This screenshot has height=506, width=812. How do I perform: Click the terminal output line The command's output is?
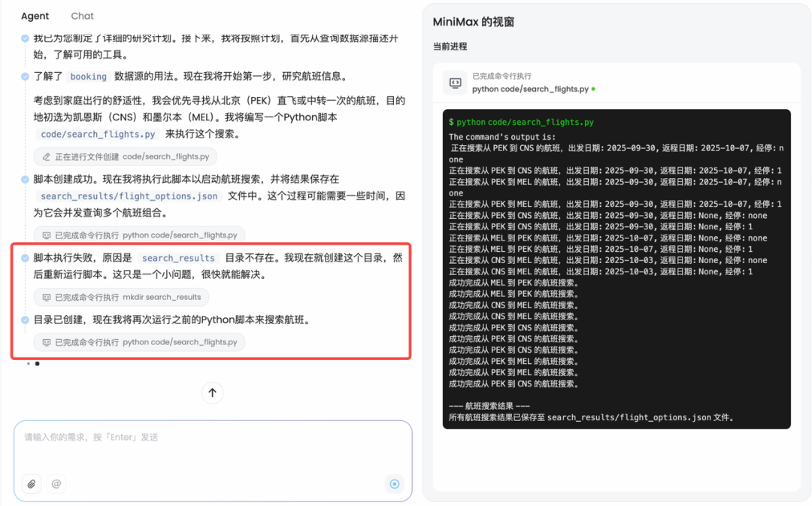[501, 138]
